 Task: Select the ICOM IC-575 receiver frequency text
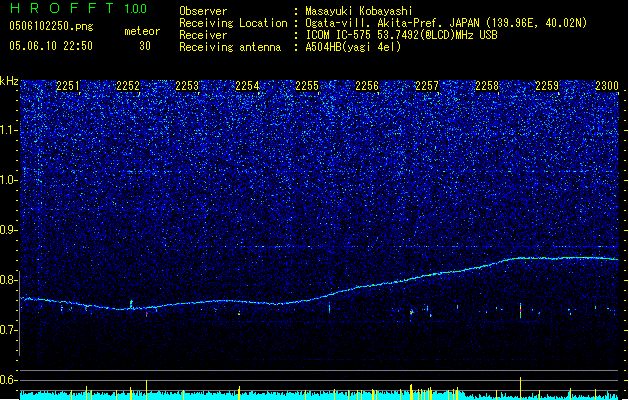tap(402, 35)
